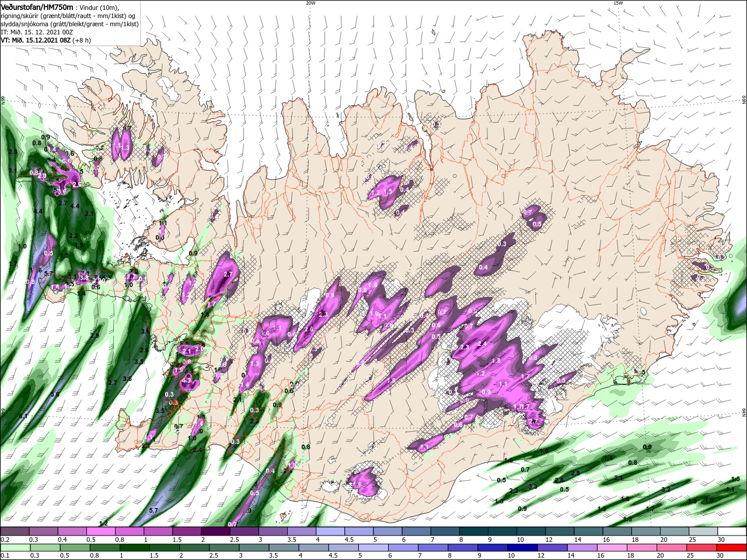Click the palest green first rain scale swatch
This screenshot has width=747, height=560.
click(15, 548)
